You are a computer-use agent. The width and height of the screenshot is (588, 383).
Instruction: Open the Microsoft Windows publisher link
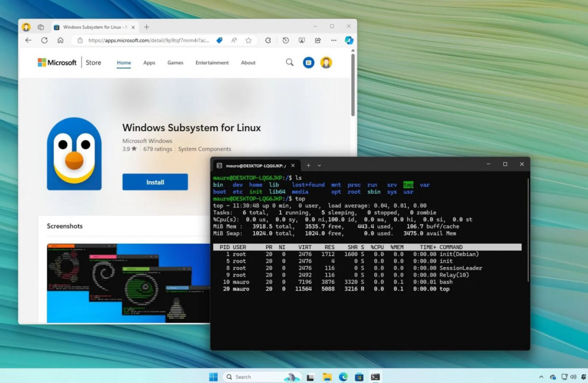point(147,141)
